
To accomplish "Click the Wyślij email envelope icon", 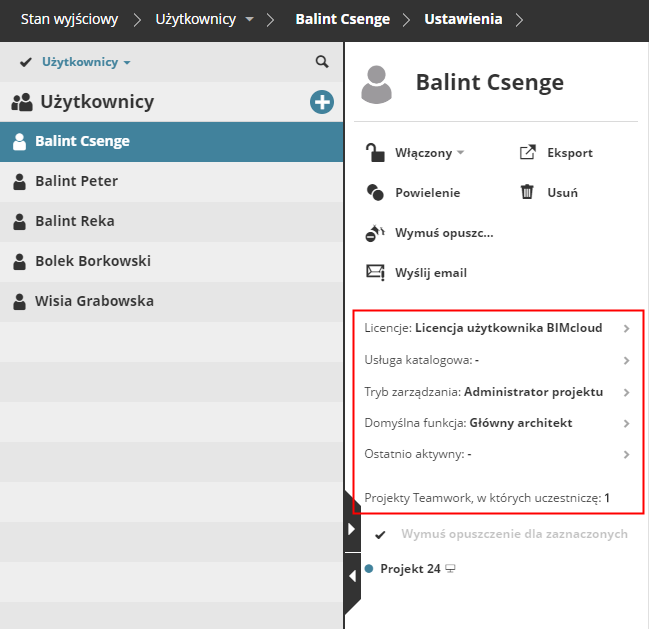I will [375, 272].
